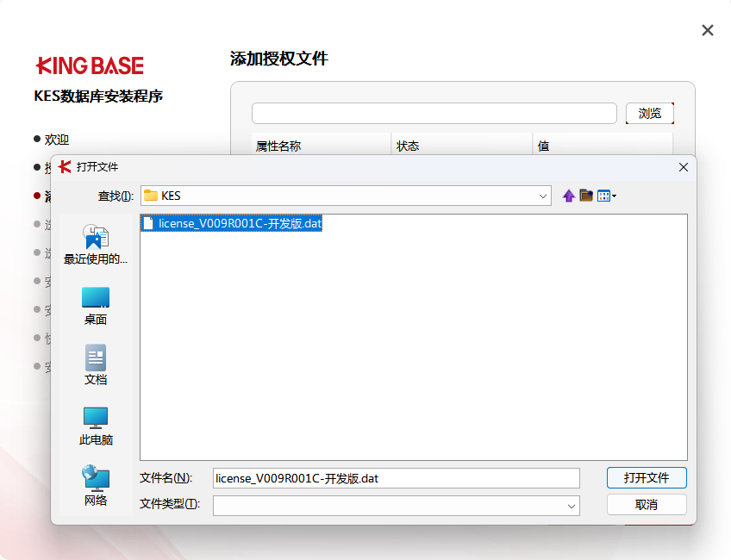Image resolution: width=731 pixels, height=560 pixels.
Task: Expand the 文件类型 dropdown
Action: [x=571, y=506]
